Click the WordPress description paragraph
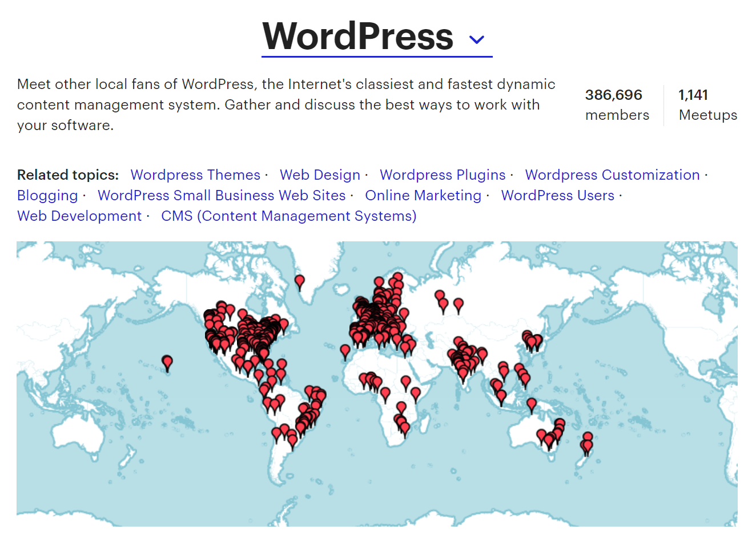Viewport: 756px width, 546px height. point(286,105)
